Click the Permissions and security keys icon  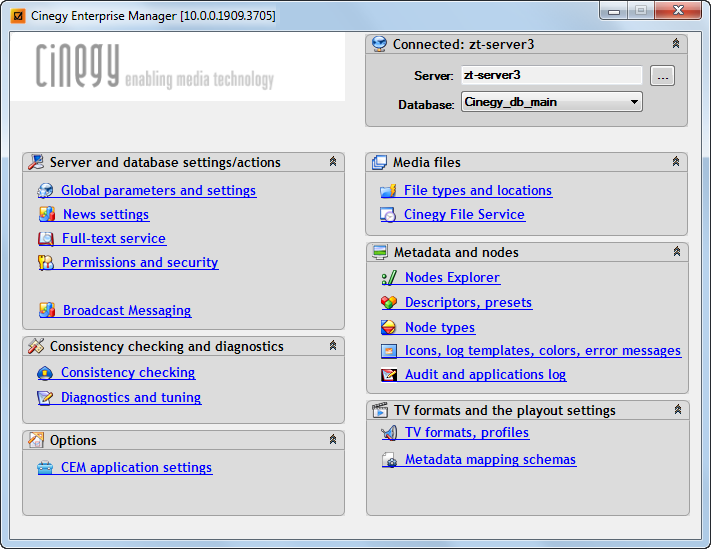[46, 262]
